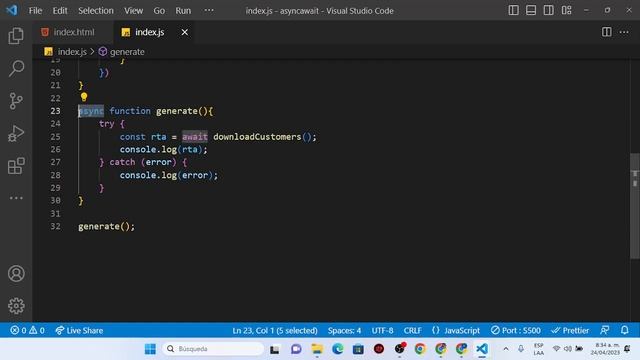Click downloadCustomers on line 25
Image resolution: width=640 pixels, height=360 pixels.
tap(257, 137)
